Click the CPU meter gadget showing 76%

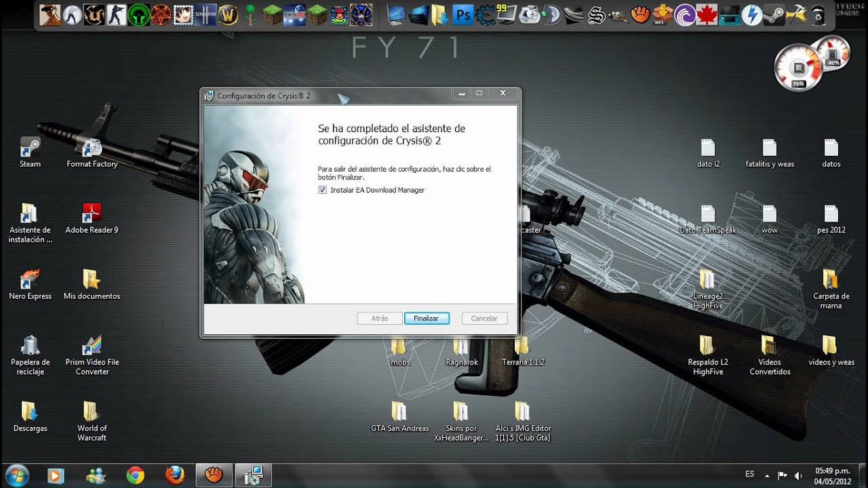[797, 68]
